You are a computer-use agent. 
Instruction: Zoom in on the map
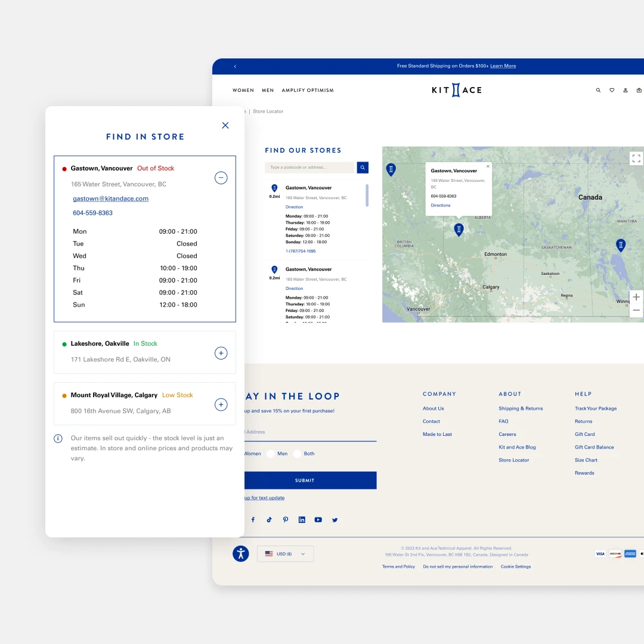pos(636,297)
